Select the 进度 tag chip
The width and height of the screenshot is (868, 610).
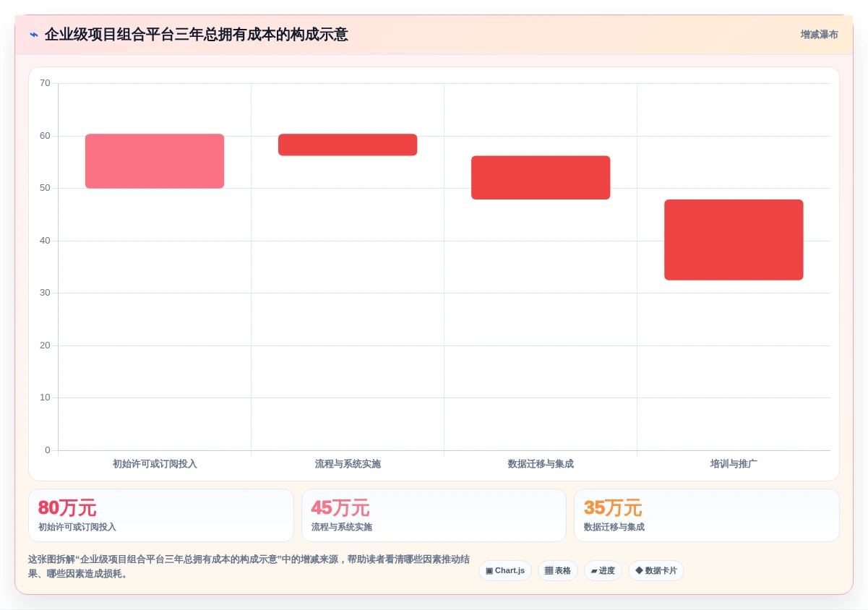pos(603,571)
